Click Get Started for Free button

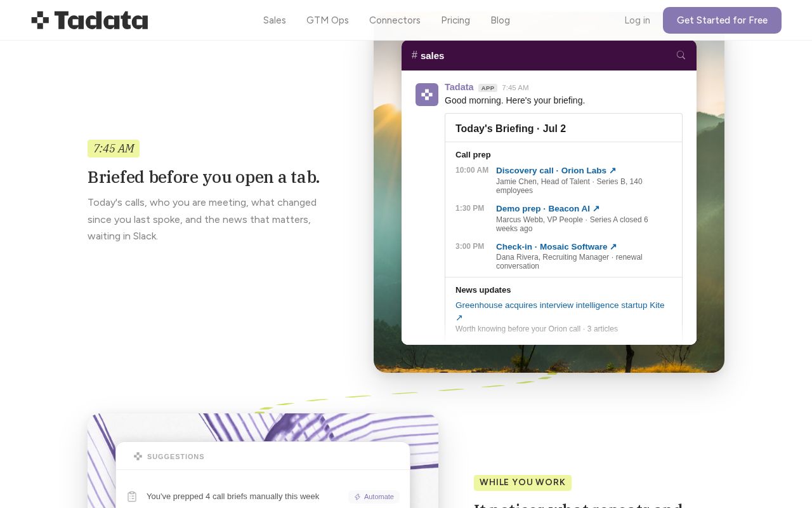click(x=722, y=20)
